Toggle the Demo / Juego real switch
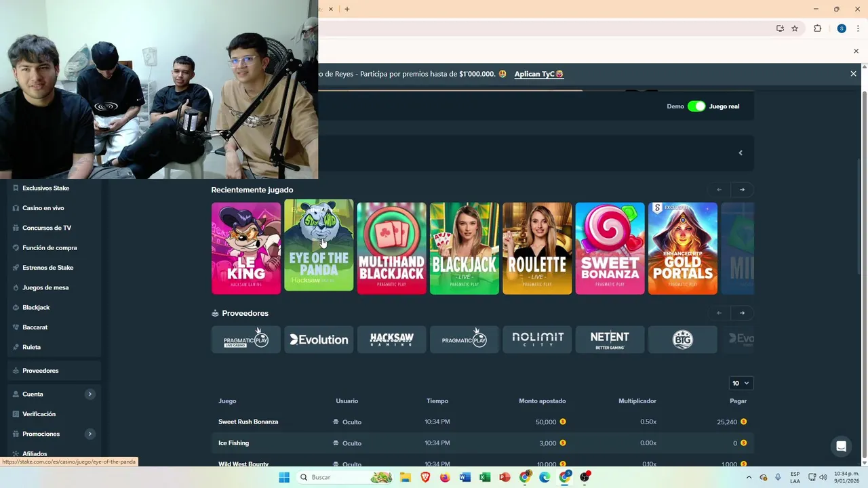This screenshot has width=868, height=488. 696,106
